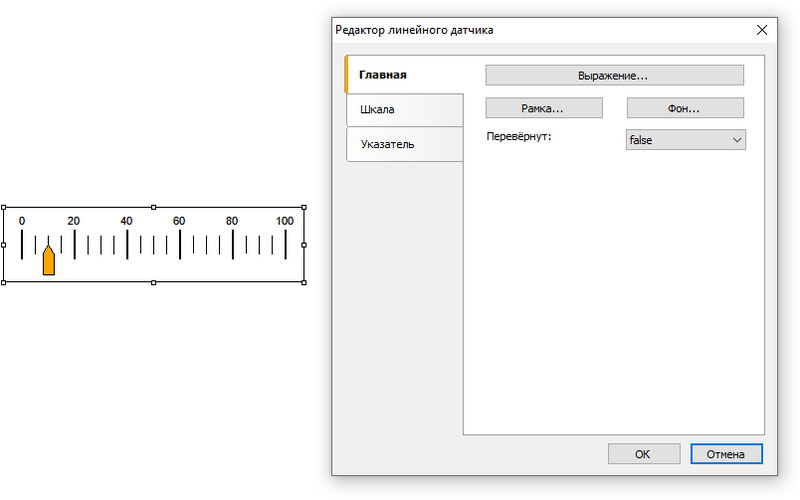Viewport: 800px width, 500px height.
Task: Click the false value in Перевёрнут combo box
Action: click(x=641, y=140)
